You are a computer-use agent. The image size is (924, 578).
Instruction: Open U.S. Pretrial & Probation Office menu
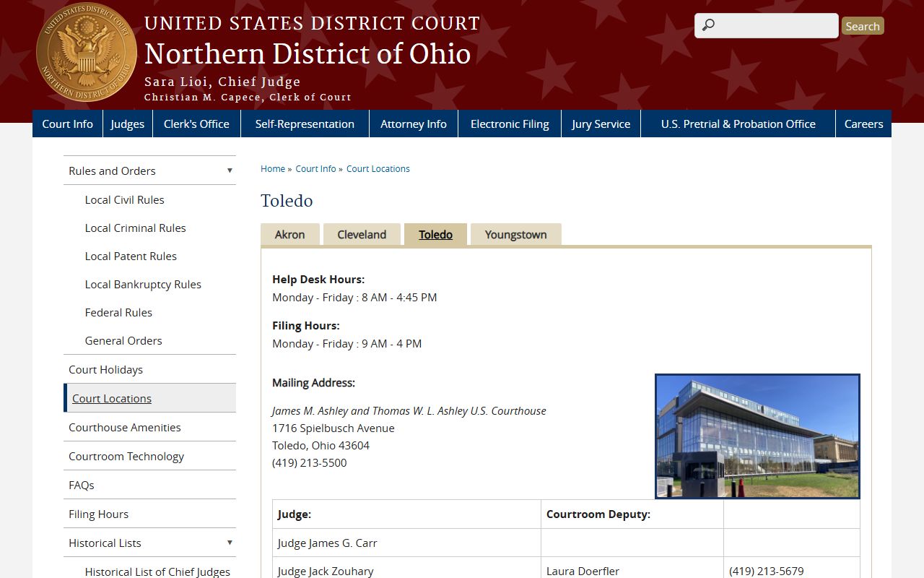coord(738,124)
